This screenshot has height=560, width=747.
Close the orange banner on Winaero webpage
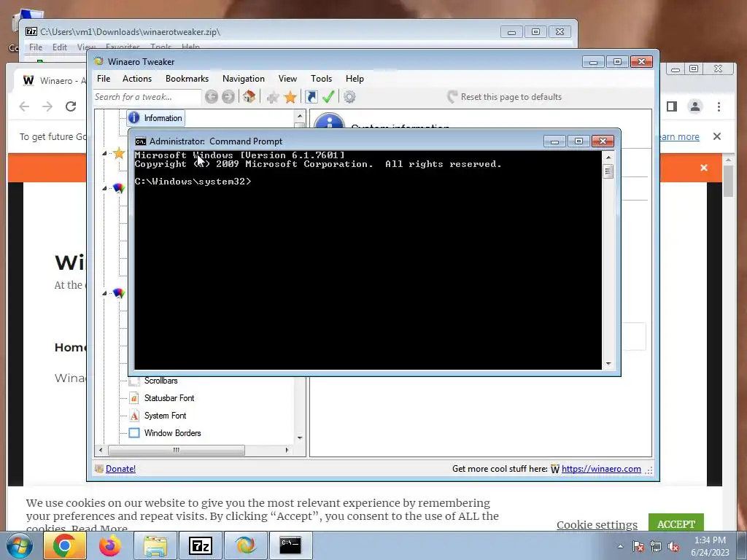click(704, 168)
